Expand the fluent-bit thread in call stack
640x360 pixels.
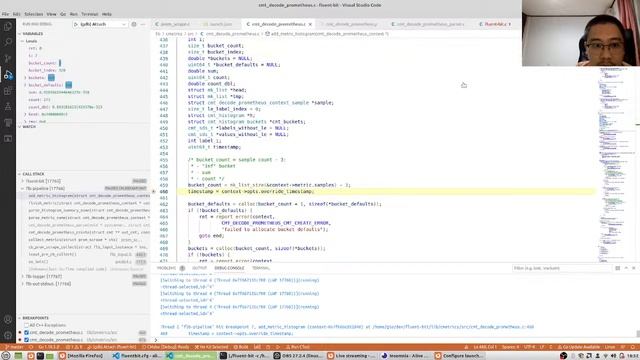pos(23,181)
